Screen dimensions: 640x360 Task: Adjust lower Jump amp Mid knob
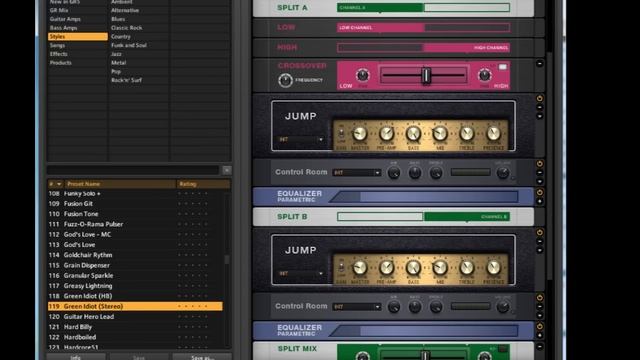440,267
